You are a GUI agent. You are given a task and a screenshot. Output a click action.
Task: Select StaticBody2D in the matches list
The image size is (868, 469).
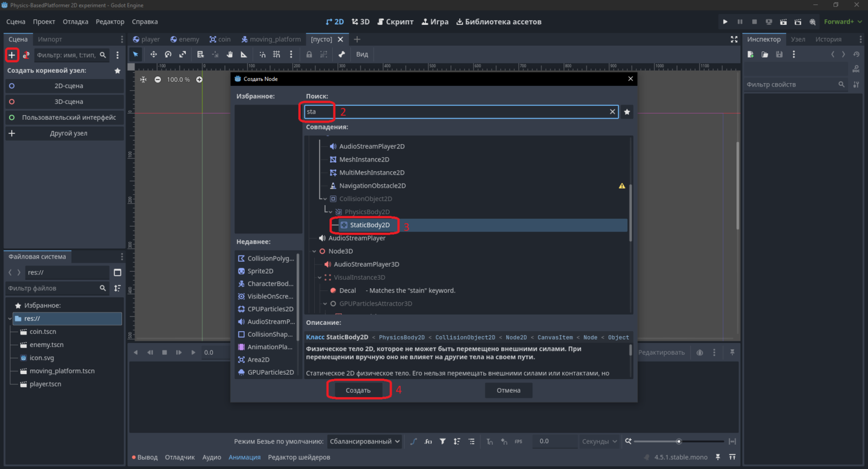[x=370, y=225]
